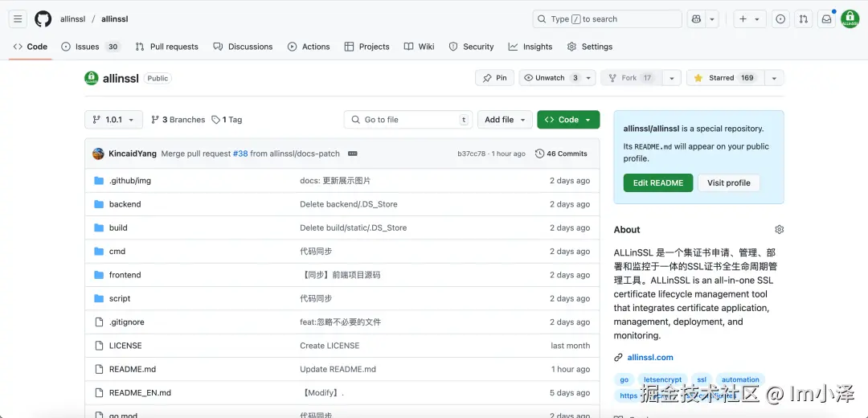Open the About settings gear icon
This screenshot has height=418, width=868.
point(780,230)
